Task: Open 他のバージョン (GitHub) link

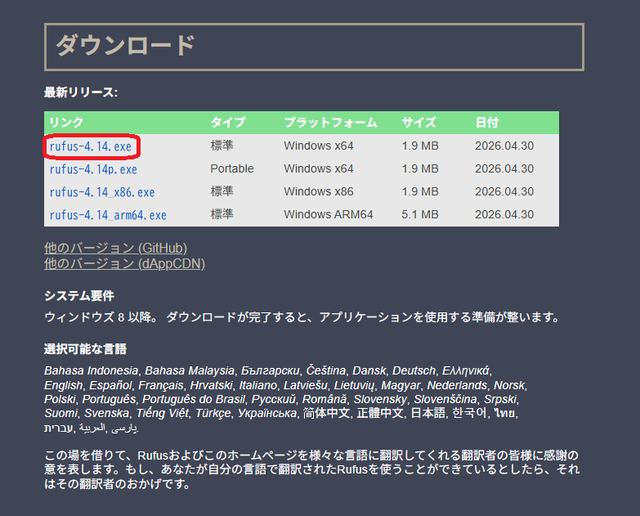Action: (x=116, y=248)
